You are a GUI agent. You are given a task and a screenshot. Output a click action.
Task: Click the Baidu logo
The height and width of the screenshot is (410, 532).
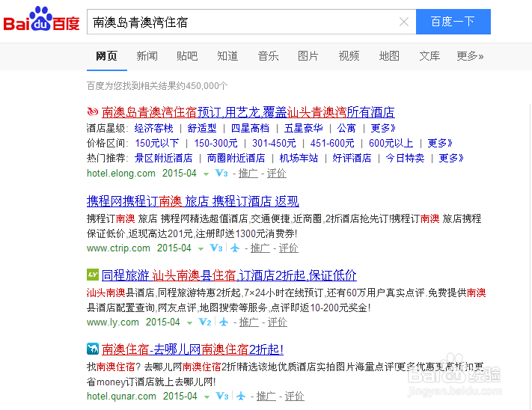(41, 19)
